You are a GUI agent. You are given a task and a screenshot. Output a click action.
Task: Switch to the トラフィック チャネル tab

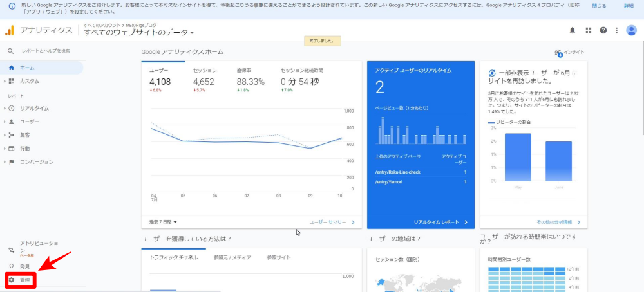[x=173, y=257]
